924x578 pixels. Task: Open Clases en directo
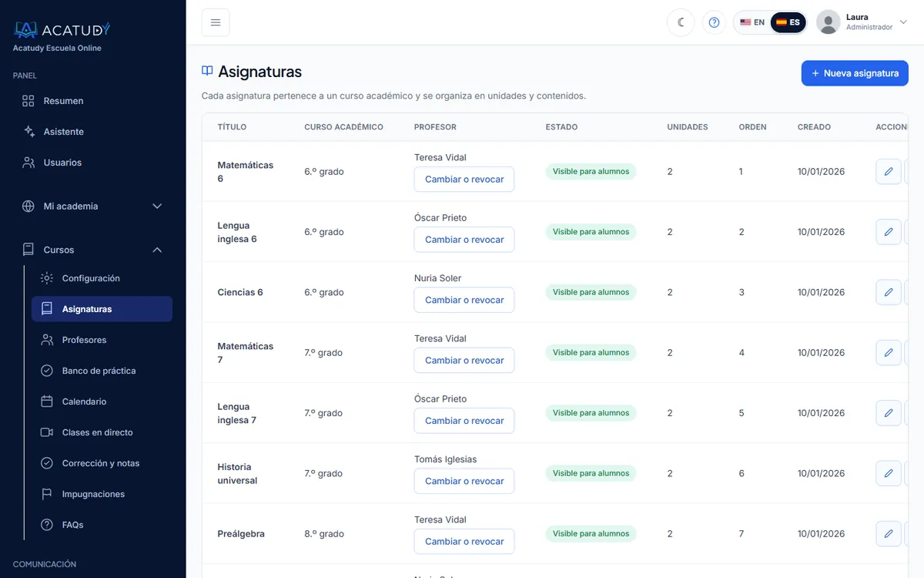102,432
